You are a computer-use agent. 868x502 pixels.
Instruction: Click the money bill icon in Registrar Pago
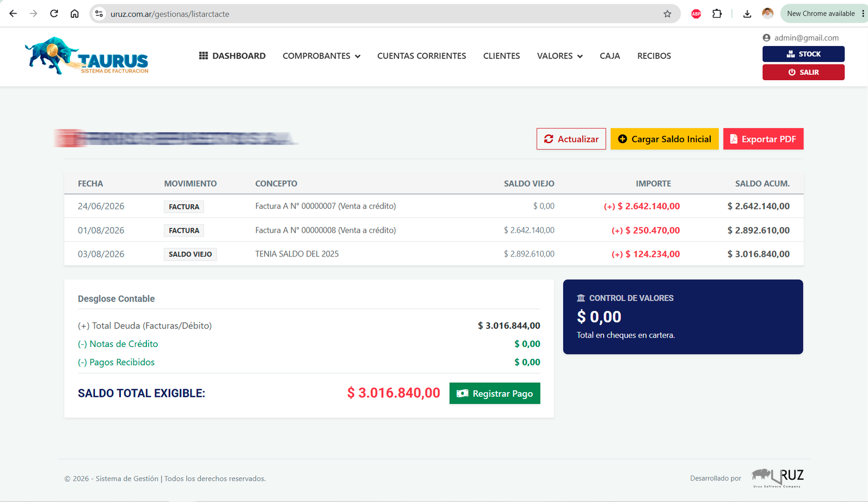click(462, 394)
